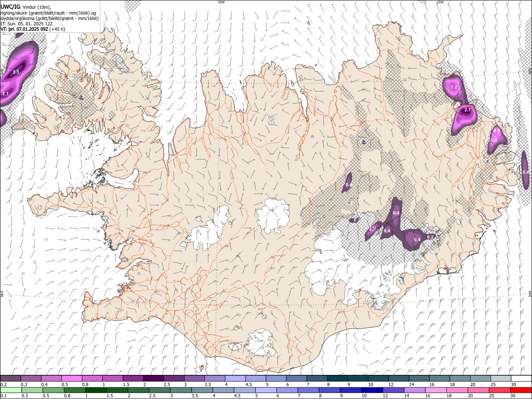Click the 2.7 precipitation value label
The width and height of the screenshot is (532, 399).
[467, 110]
